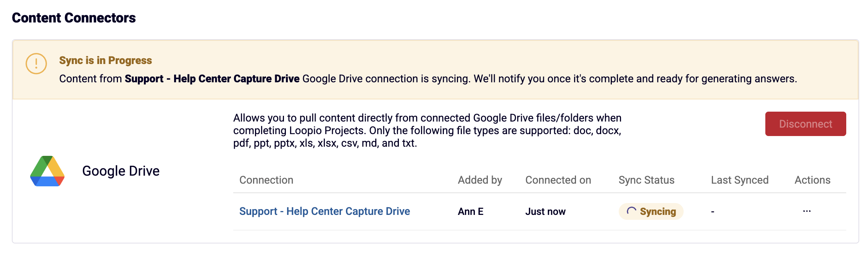Viewport: 868px width, 253px height.
Task: Click the Last Synced dash value
Action: click(x=713, y=211)
